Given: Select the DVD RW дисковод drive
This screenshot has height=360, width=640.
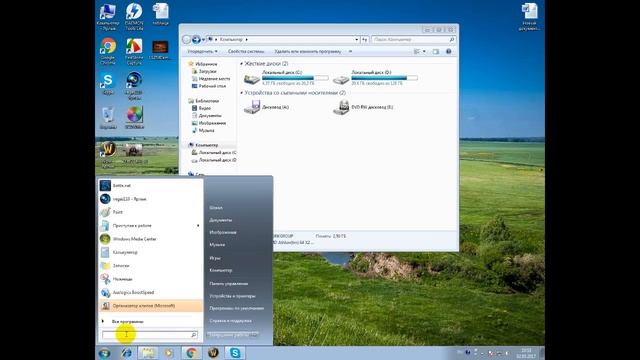Looking at the screenshot, I should (363, 107).
